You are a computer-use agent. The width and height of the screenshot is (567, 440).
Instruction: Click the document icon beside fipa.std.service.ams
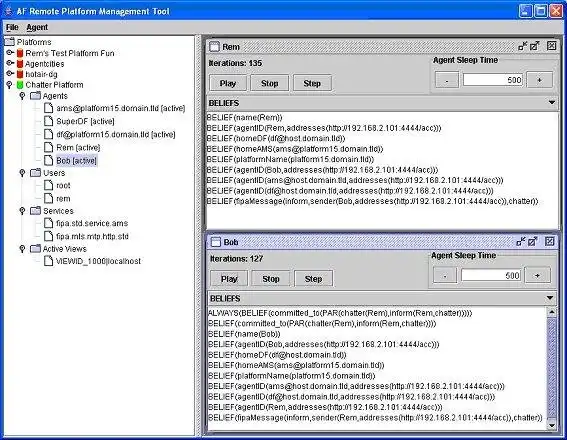pos(48,223)
